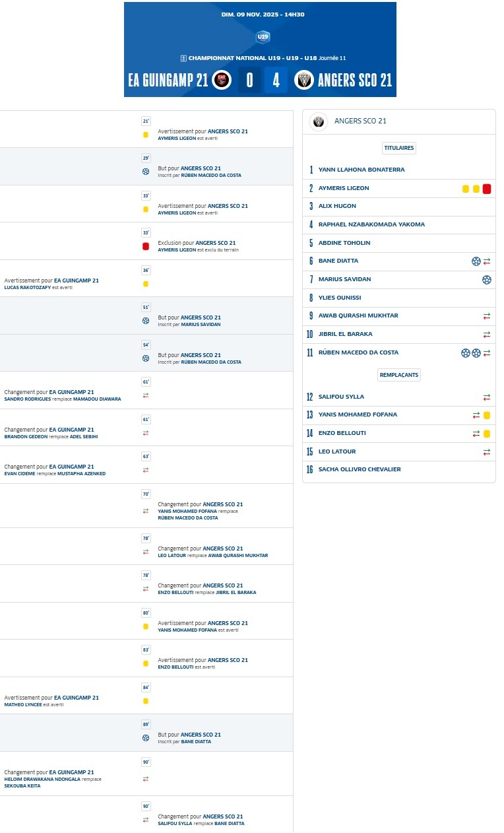Click goal icon in Marius Savidan lineup row
The width and height of the screenshot is (504, 833).
click(487, 280)
